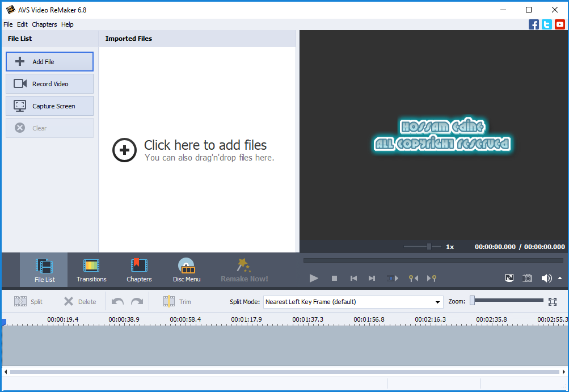The height and width of the screenshot is (392, 569).
Task: Click the Delete tool
Action: point(80,302)
